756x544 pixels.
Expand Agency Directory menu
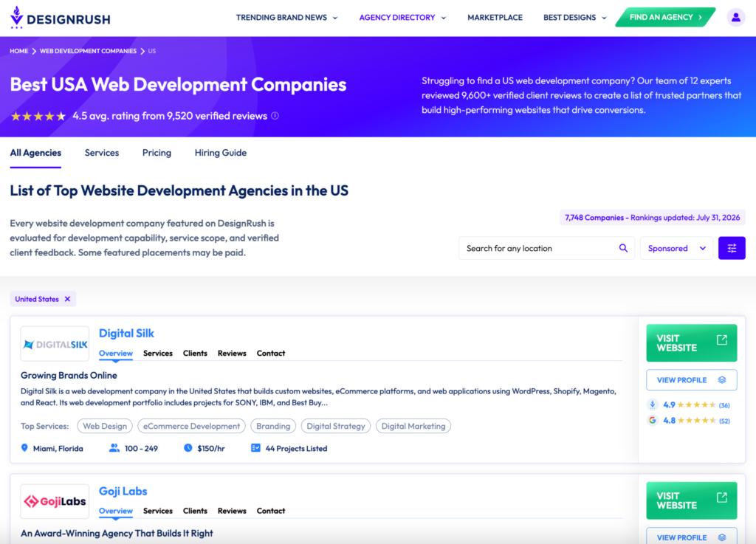[x=402, y=18]
